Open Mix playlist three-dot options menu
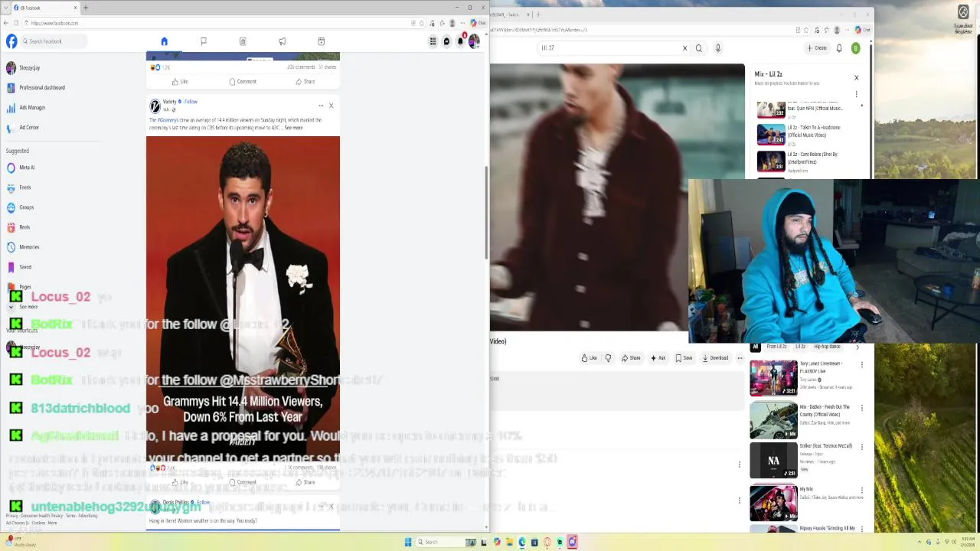 [x=856, y=94]
